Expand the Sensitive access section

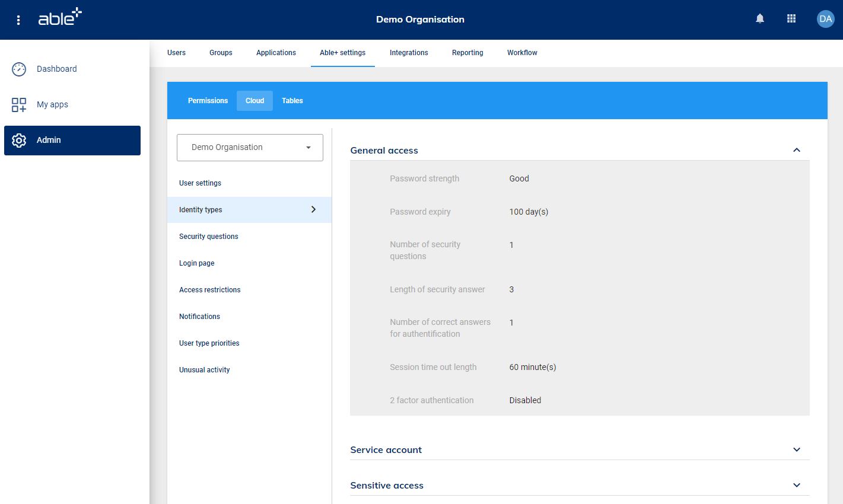[x=797, y=485]
